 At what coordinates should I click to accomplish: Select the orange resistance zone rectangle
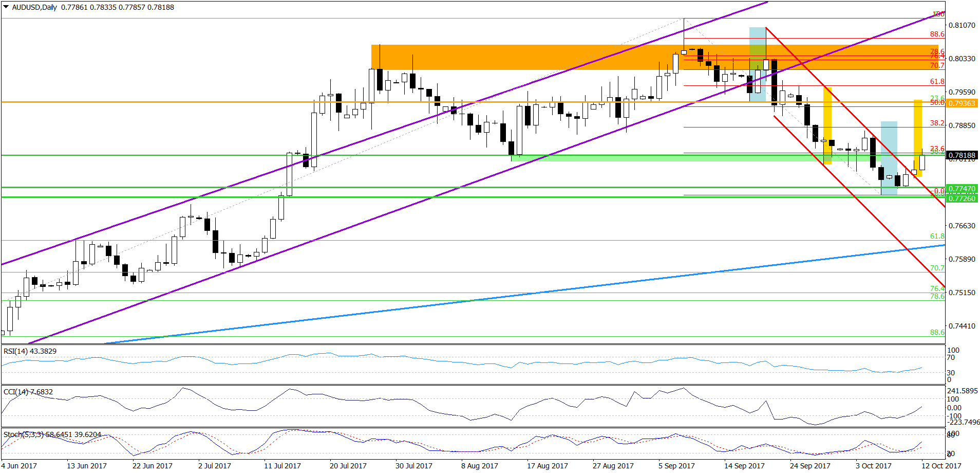tap(654, 57)
